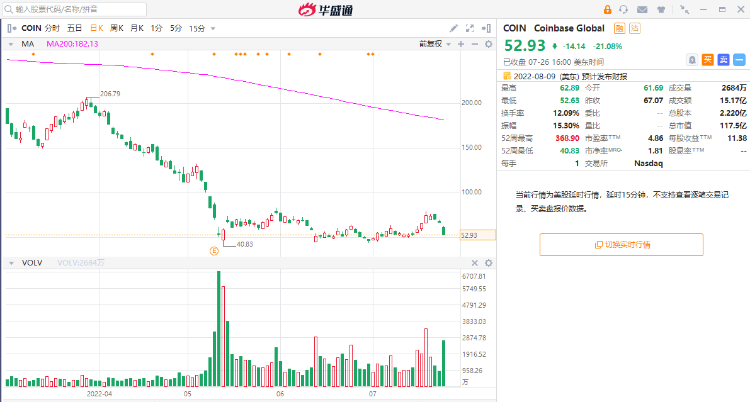Screen dimensions: 750x402
Task: Switch to the 分时 intraday tab
Action: [53, 29]
